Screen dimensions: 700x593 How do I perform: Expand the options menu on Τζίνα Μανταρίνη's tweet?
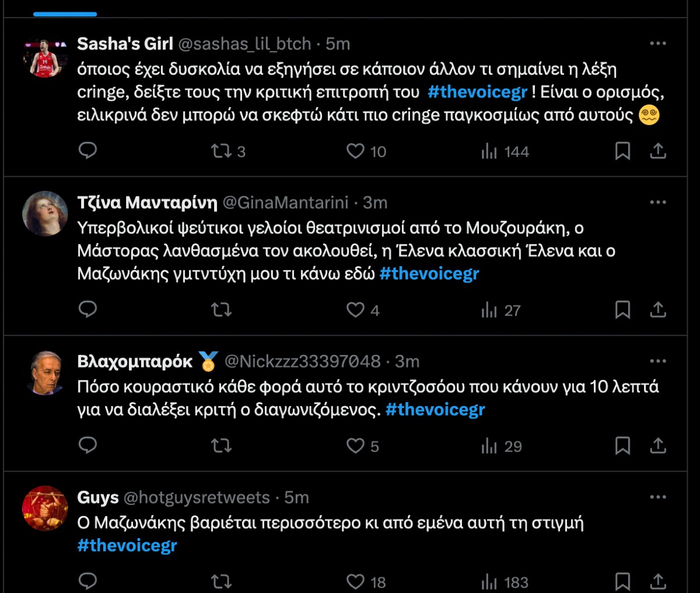click(659, 201)
